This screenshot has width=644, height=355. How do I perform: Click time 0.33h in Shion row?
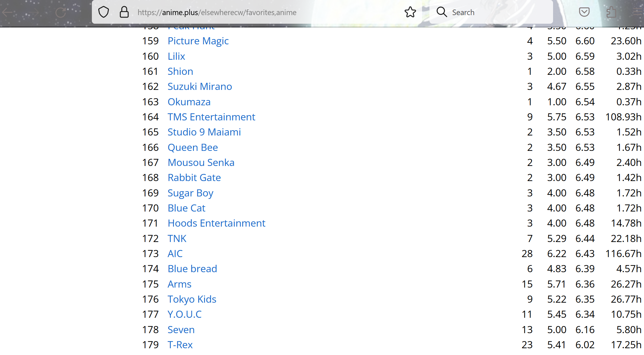(629, 71)
